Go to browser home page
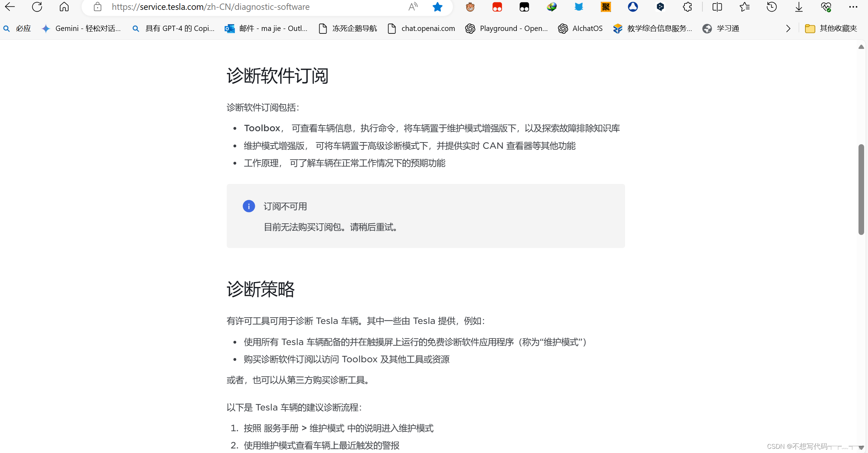 click(x=64, y=7)
